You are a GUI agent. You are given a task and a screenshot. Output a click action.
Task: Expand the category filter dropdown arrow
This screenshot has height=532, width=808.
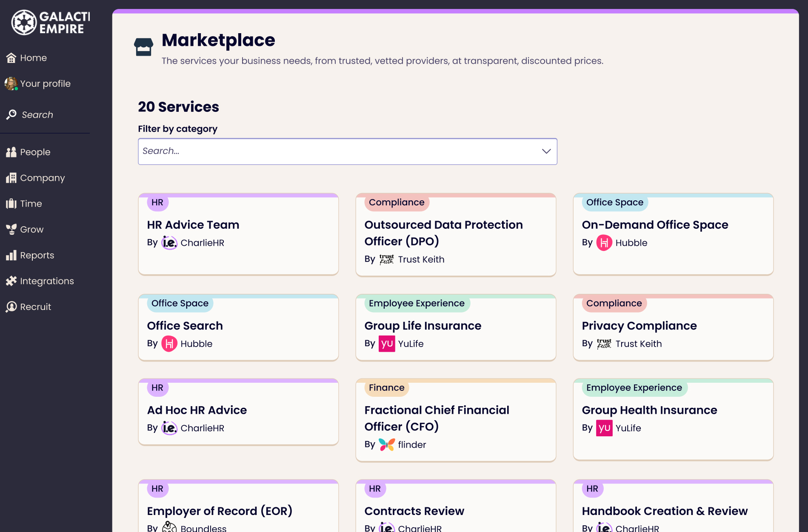click(x=546, y=151)
